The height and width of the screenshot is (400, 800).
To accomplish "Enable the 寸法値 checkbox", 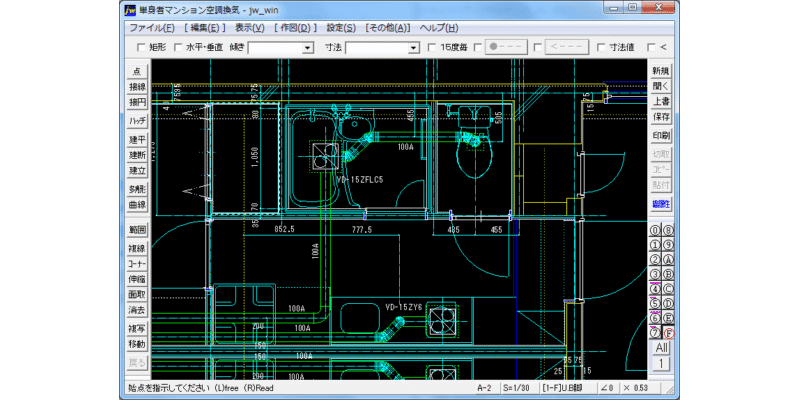I will click(x=601, y=47).
